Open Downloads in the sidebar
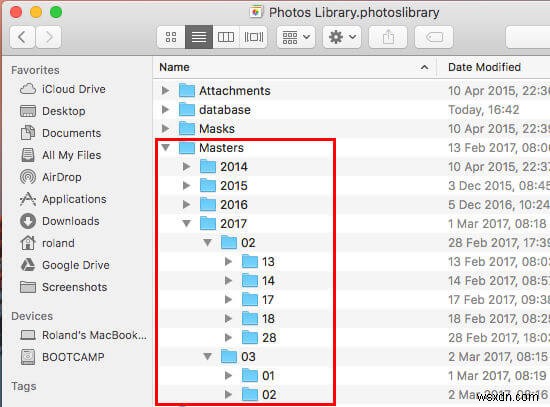This screenshot has width=550, height=407. coord(60,221)
